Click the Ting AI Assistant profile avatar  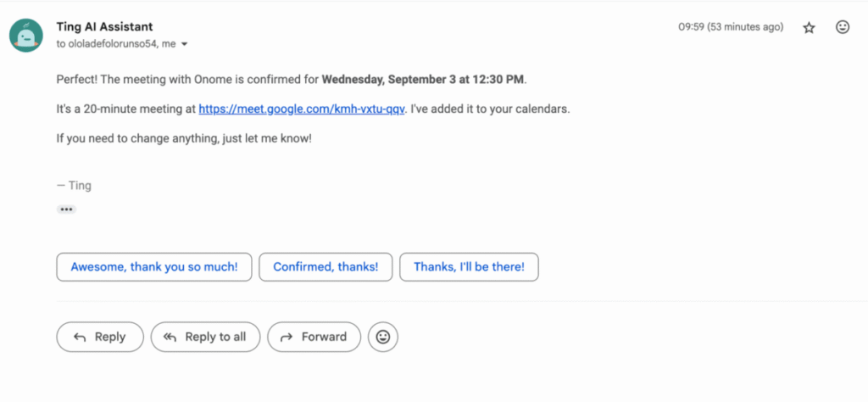[x=26, y=36]
